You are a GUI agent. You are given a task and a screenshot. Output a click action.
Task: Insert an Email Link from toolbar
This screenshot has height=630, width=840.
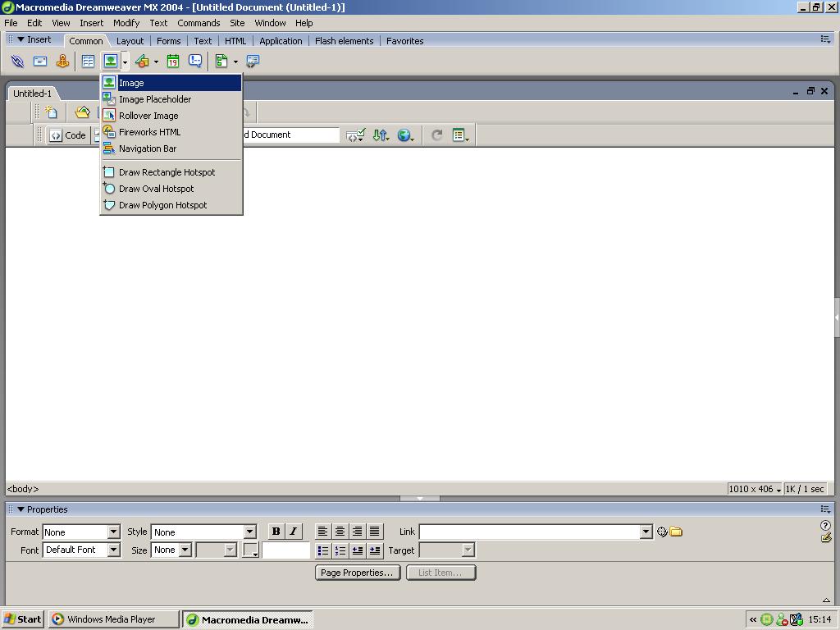click(39, 62)
